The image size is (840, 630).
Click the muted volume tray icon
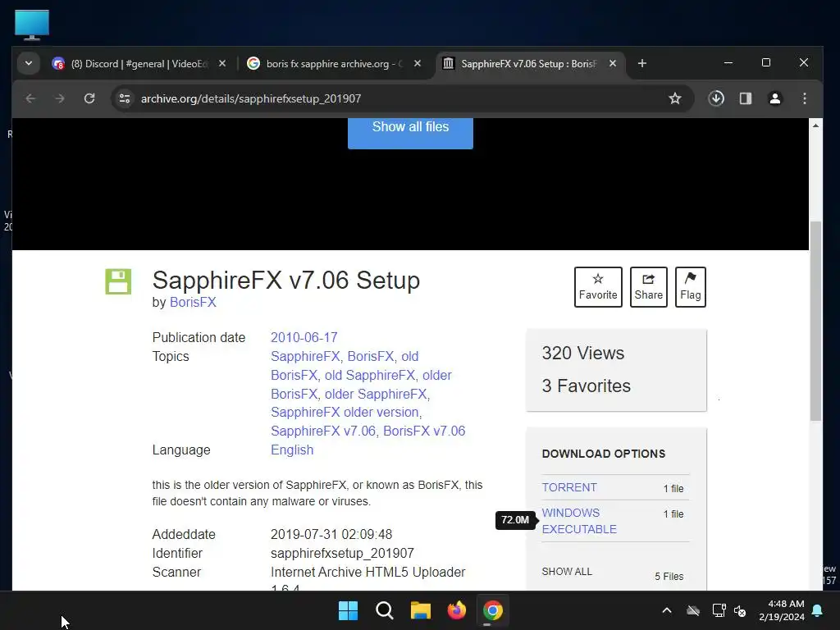coord(741,610)
